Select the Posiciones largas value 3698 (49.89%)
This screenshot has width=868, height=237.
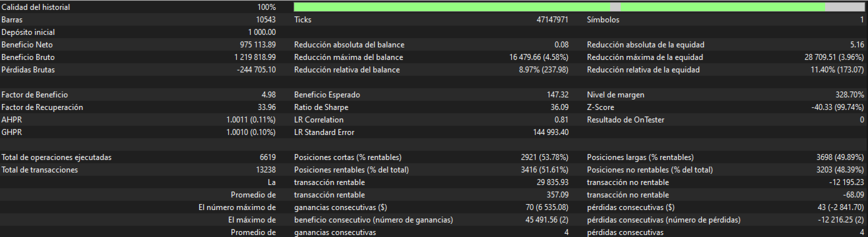pyautogui.click(x=840, y=157)
